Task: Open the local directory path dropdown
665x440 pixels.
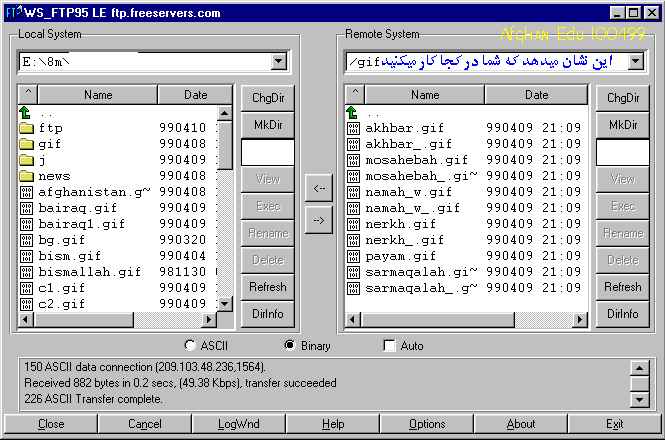Action: click(x=279, y=62)
